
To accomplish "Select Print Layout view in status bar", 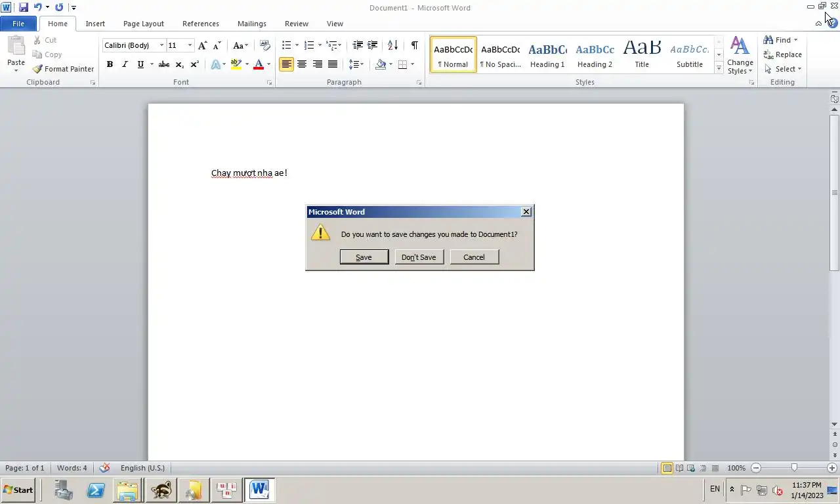I will pyautogui.click(x=667, y=468).
